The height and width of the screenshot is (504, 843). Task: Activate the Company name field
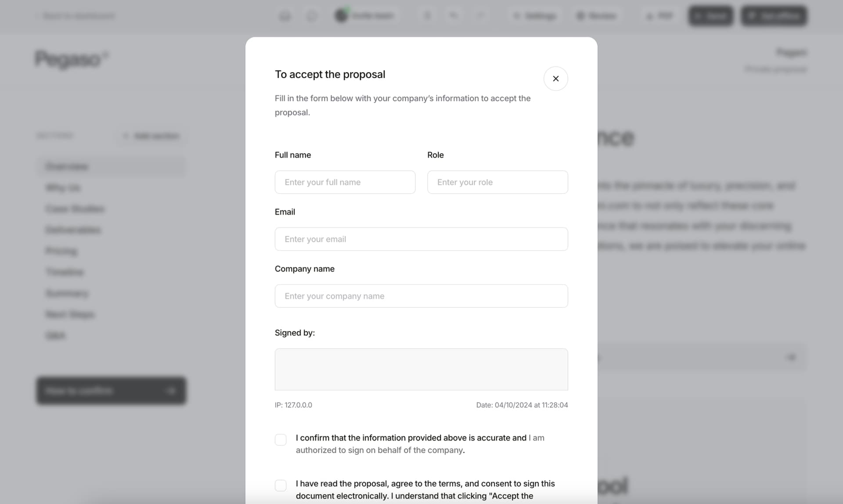tap(421, 296)
